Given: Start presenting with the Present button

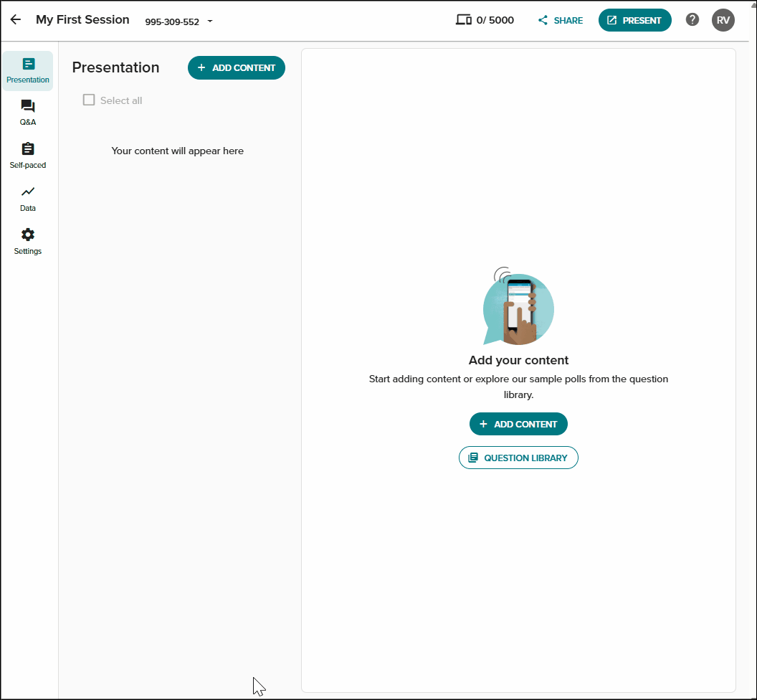Looking at the screenshot, I should [634, 20].
